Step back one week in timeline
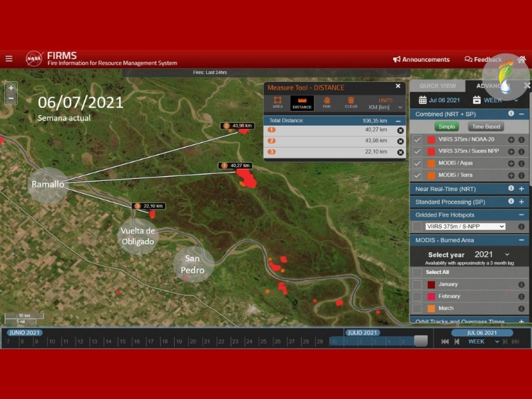Viewport: 532px width, 399px height. click(x=457, y=342)
